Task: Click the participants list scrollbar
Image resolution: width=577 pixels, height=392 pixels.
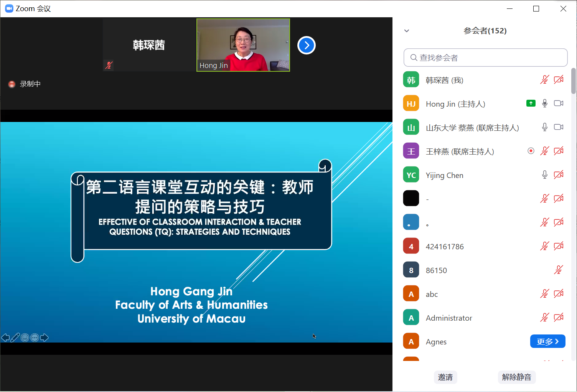Action: pos(574,81)
